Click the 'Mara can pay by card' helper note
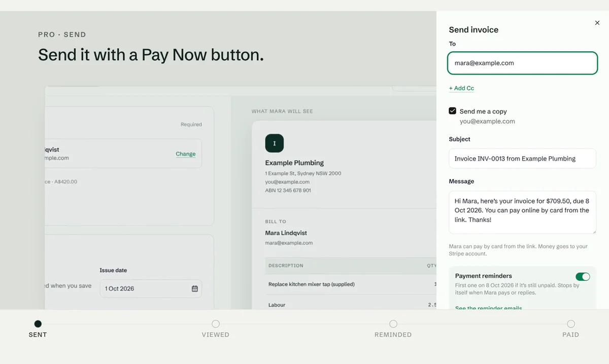The width and height of the screenshot is (609, 364). (518, 250)
